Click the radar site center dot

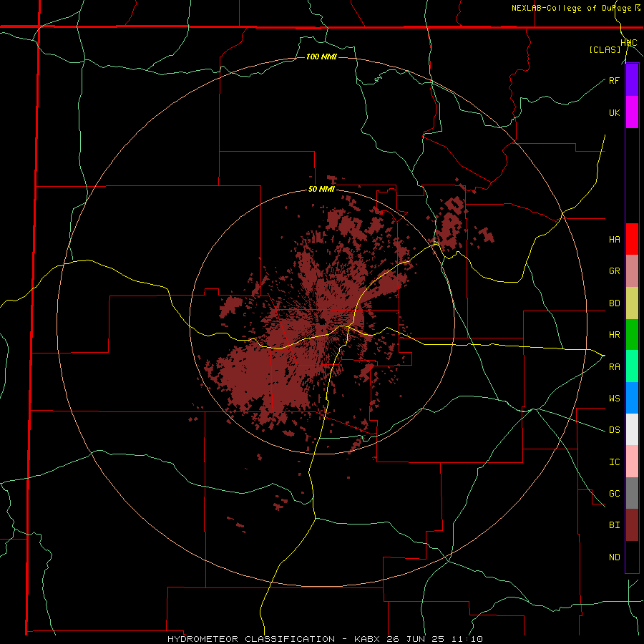point(323,321)
